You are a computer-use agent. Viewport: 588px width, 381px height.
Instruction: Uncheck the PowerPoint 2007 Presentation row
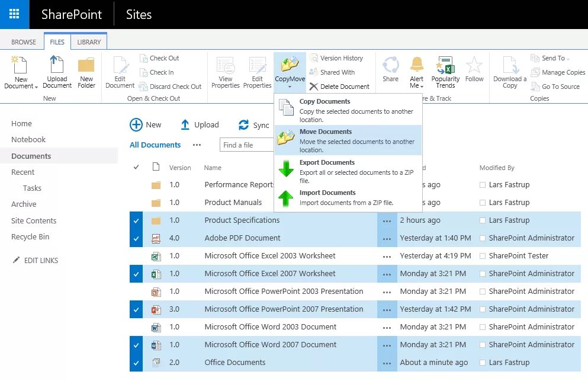pyautogui.click(x=136, y=309)
